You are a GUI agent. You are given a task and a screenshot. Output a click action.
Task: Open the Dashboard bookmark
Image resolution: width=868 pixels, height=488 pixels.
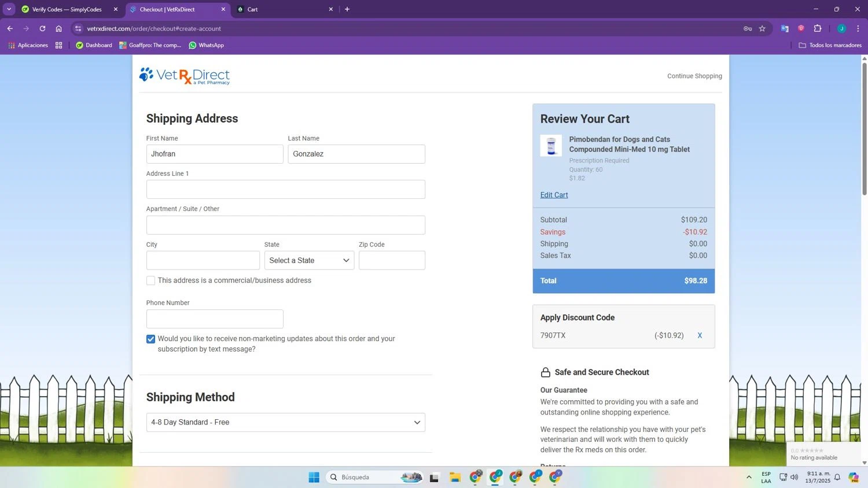tap(94, 45)
